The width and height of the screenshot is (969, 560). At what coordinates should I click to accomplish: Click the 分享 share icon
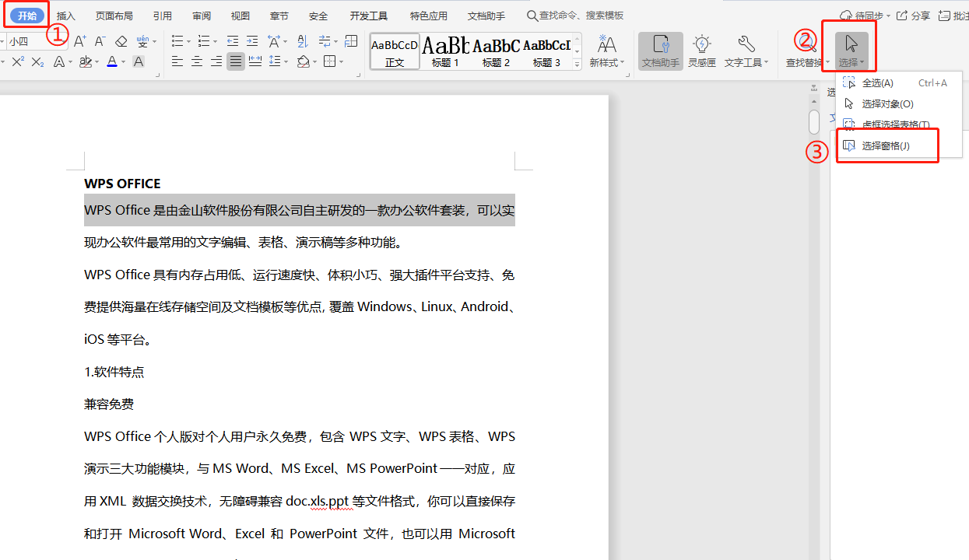914,16
